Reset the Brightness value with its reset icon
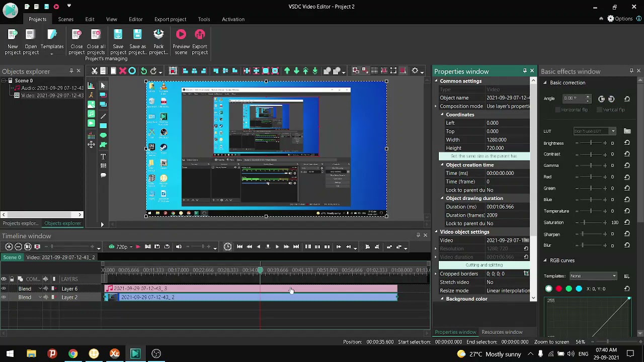The width and height of the screenshot is (644, 362). click(627, 143)
